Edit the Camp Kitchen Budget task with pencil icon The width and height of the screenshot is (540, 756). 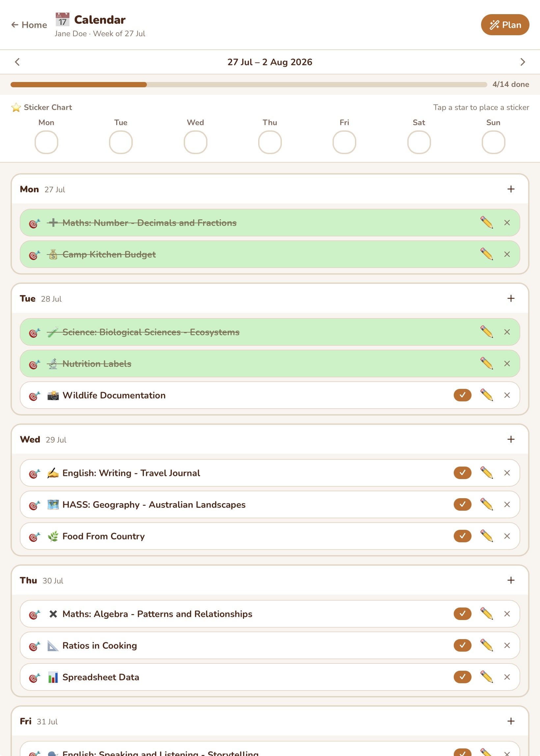click(486, 254)
